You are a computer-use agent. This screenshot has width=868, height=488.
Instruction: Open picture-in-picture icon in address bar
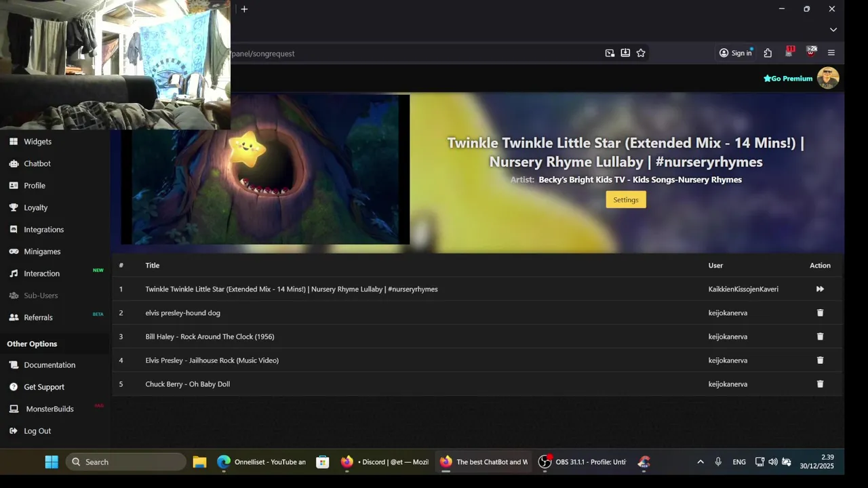pyautogui.click(x=610, y=53)
